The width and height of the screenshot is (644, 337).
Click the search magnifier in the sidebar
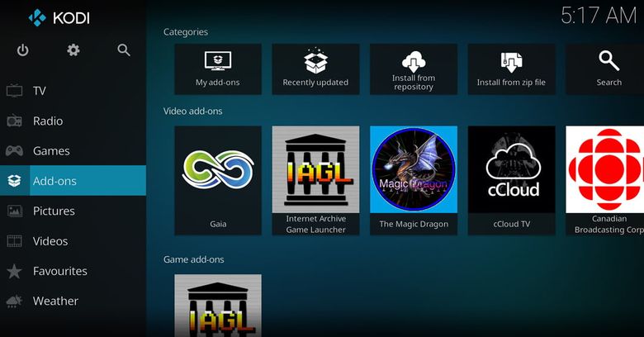click(x=124, y=50)
